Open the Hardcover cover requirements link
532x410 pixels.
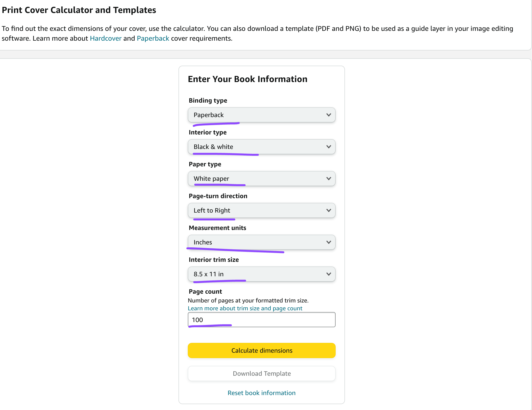tap(106, 38)
